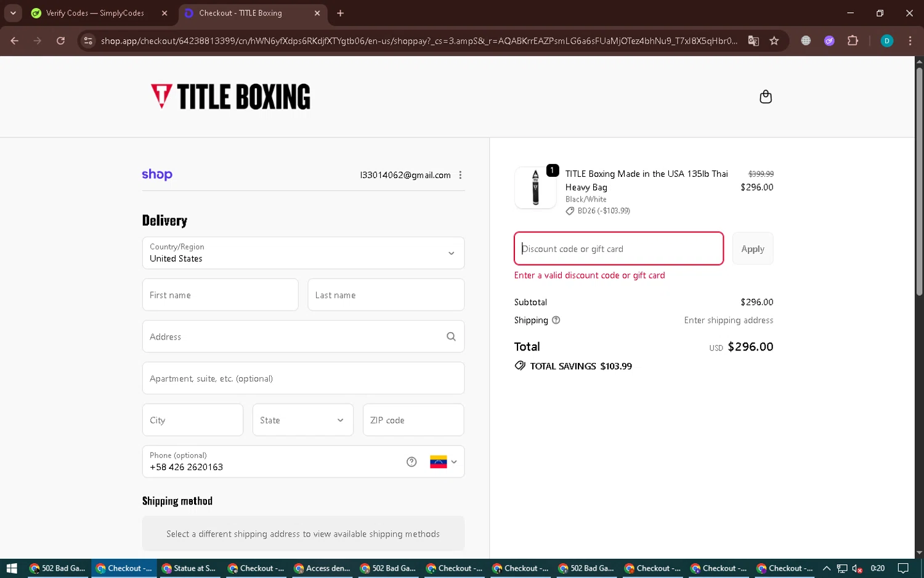Open the phone country flag selector
Viewport: 924px width, 578px height.
coord(444,462)
